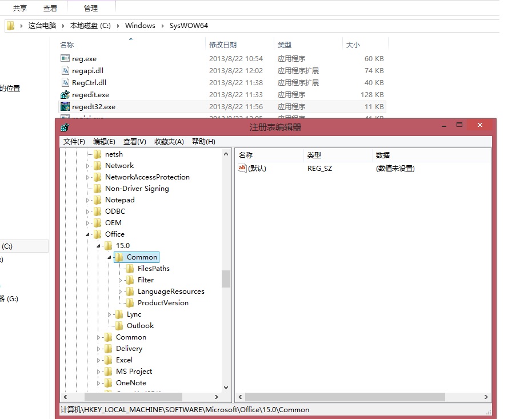This screenshot has height=419, width=532.
Task: Click the RegCtrl.dll gear icon
Action: tap(65, 82)
